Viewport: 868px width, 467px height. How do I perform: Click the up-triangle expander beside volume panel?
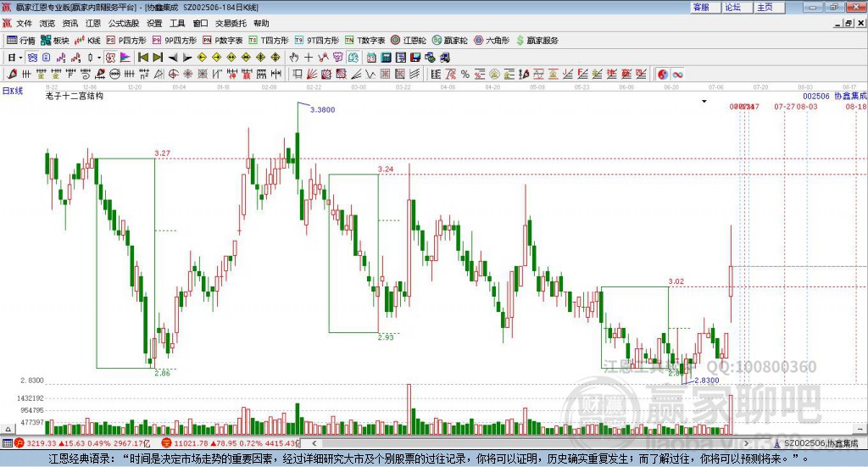pyautogui.click(x=8, y=428)
